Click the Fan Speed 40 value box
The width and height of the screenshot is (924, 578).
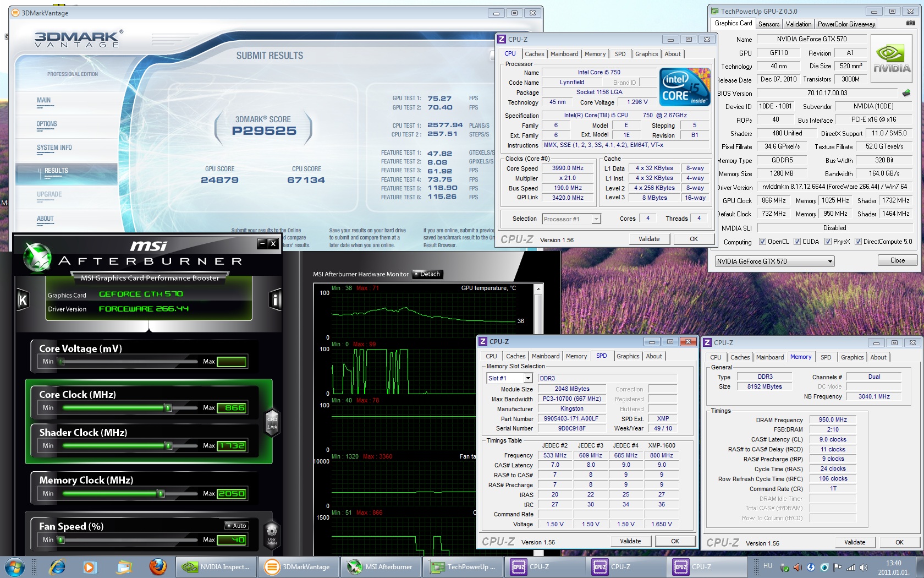232,540
